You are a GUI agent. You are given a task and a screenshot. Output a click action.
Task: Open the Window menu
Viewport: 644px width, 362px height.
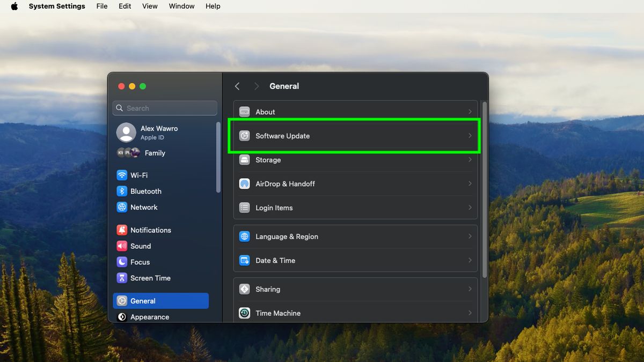pos(181,6)
